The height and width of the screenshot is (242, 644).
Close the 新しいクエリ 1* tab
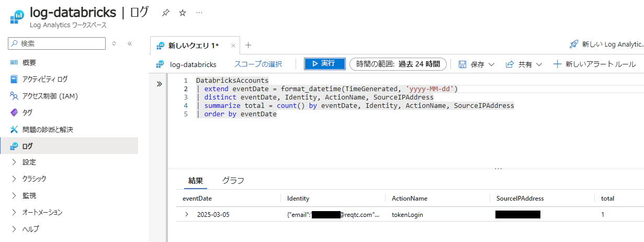click(233, 46)
